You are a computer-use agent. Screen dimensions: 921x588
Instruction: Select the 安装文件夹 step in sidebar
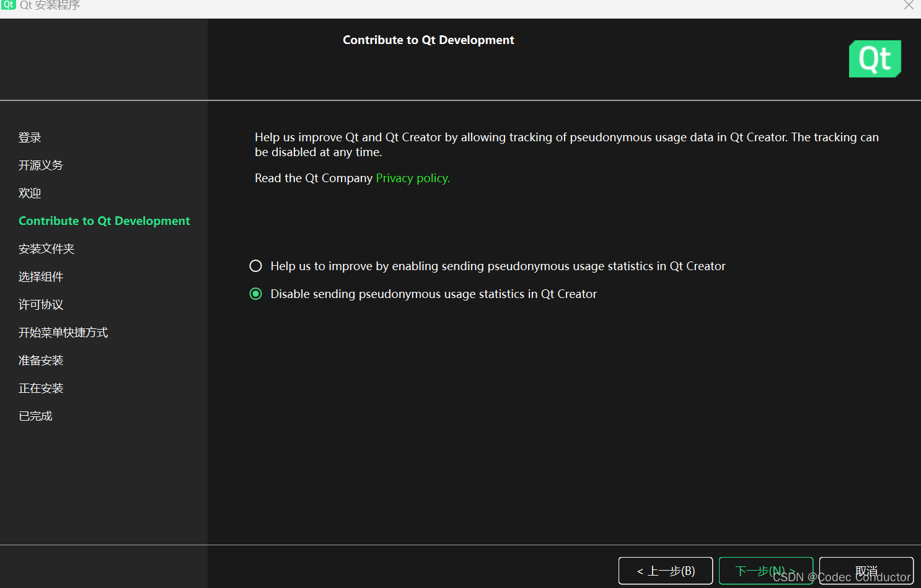tap(46, 249)
